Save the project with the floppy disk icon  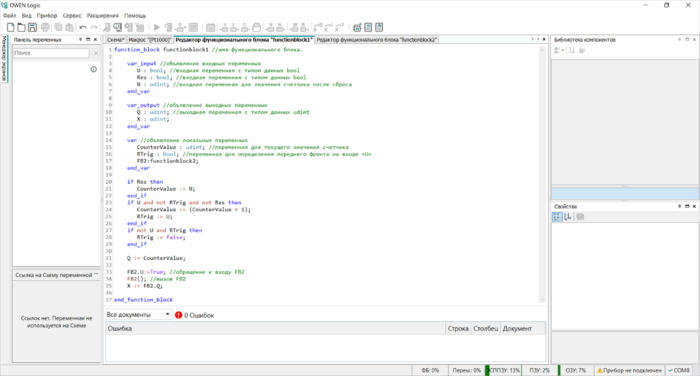coord(32,28)
